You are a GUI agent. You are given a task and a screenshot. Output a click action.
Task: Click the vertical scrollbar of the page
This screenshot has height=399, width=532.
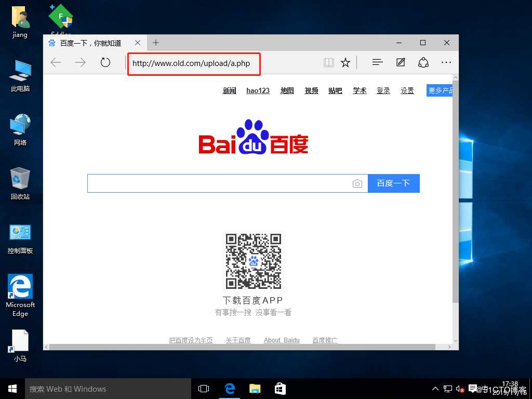click(x=456, y=192)
